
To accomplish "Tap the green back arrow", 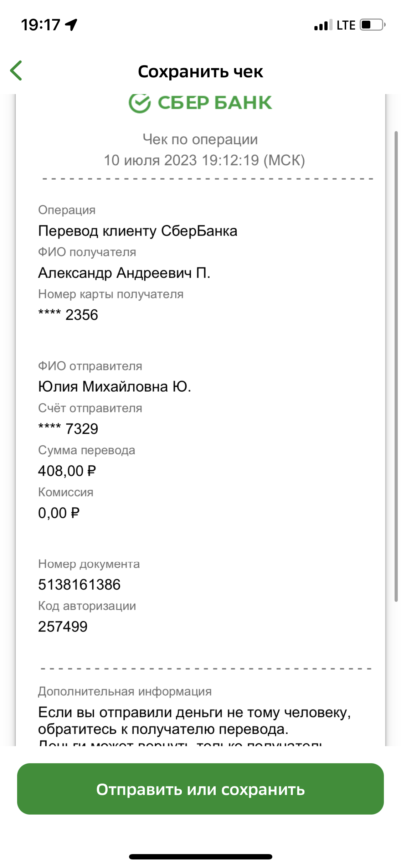I will click(16, 71).
